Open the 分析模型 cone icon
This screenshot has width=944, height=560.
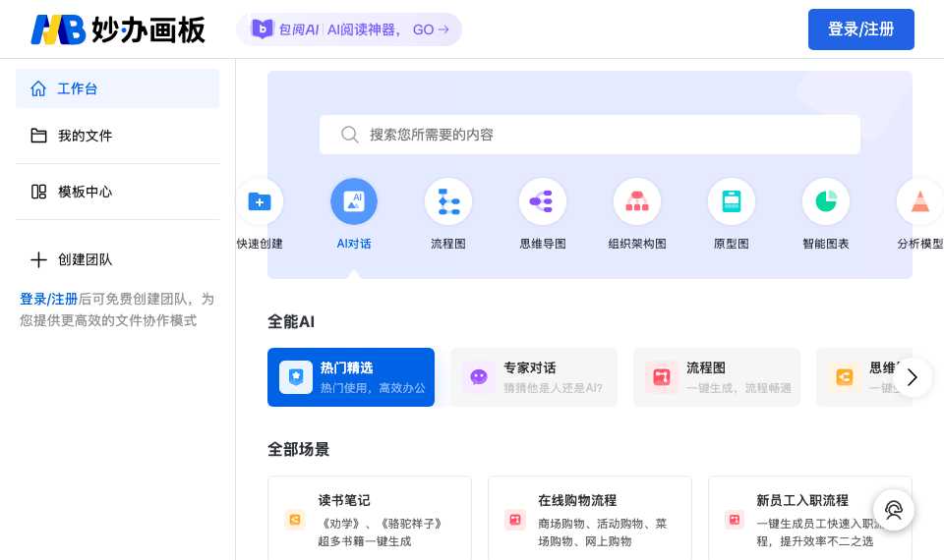920,201
